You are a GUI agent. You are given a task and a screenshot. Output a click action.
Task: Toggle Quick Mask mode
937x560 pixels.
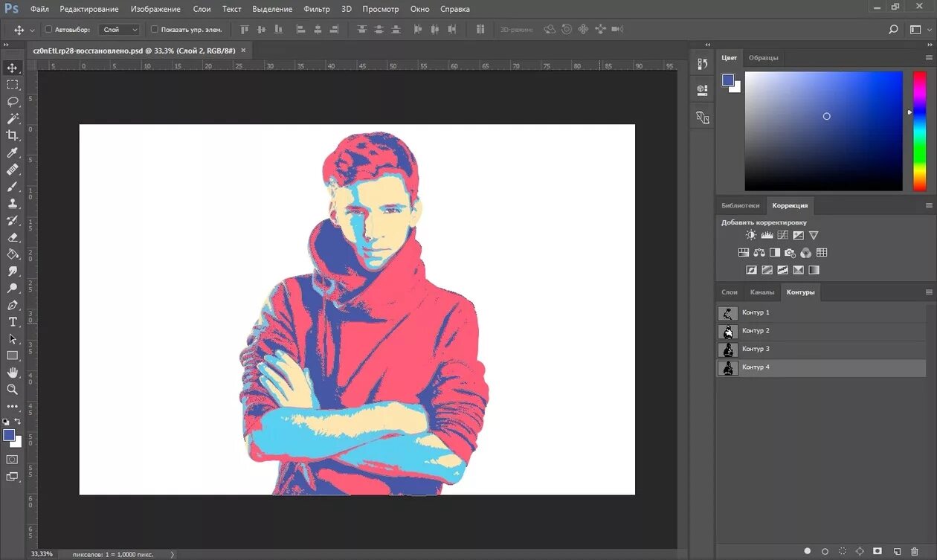coord(13,460)
